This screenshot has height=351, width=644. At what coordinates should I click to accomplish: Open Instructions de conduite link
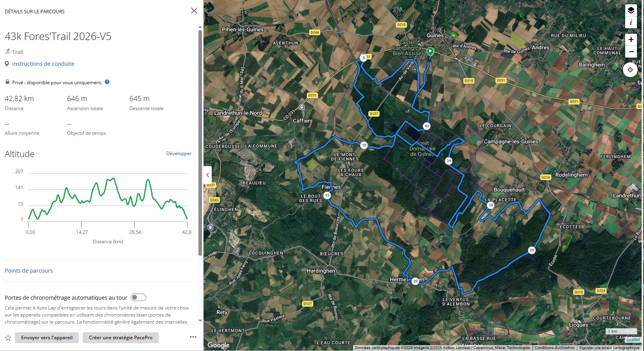pos(43,64)
